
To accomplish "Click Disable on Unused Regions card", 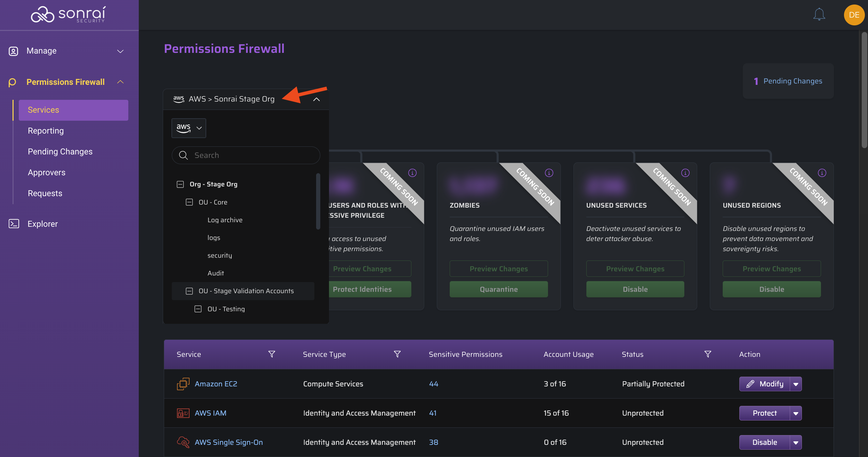I will [772, 289].
